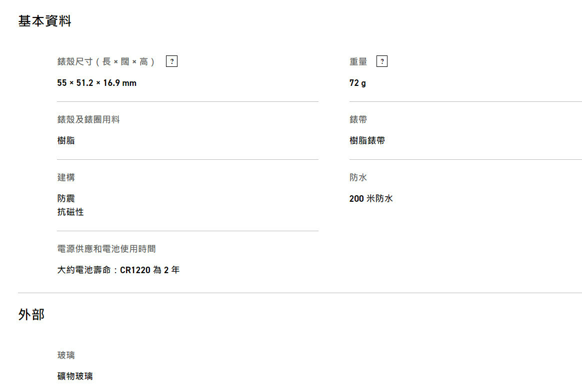
Task: Click the 55 × 51.2 × 16.9 mm value
Action: (x=96, y=83)
